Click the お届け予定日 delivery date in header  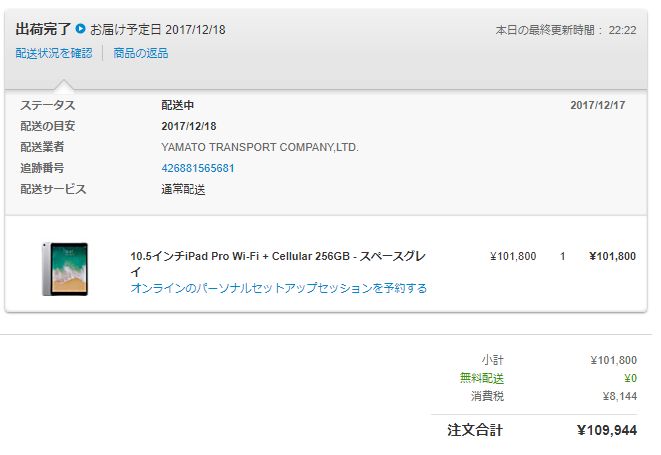(x=158, y=29)
